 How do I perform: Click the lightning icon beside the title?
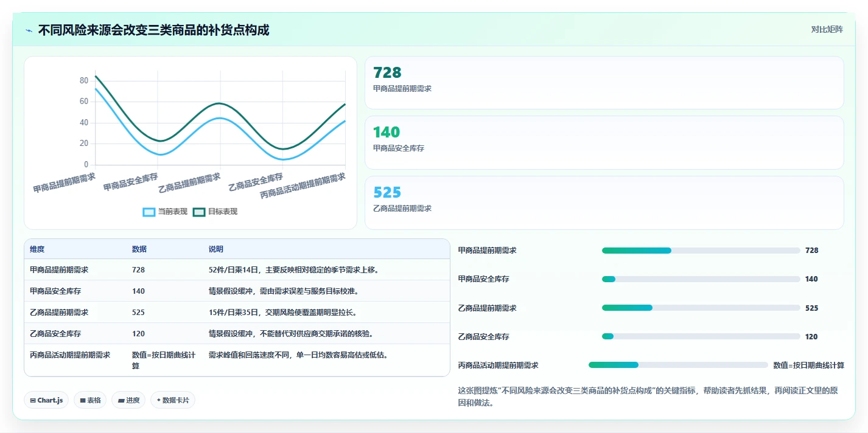(29, 30)
